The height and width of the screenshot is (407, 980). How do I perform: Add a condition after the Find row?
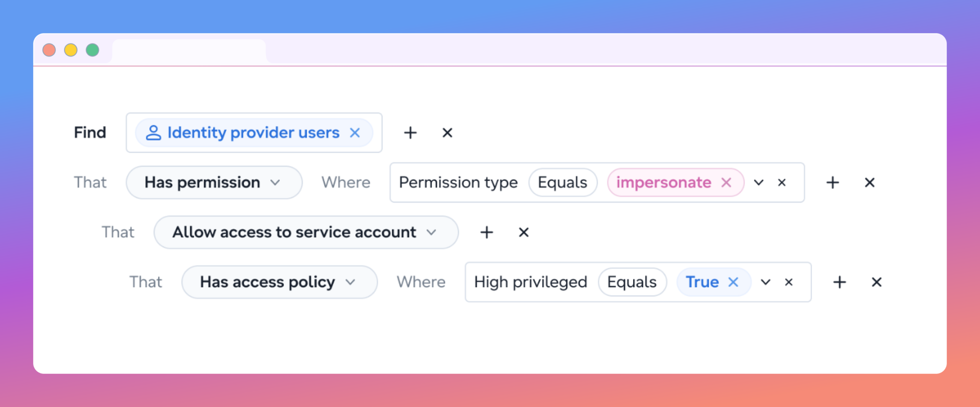410,133
